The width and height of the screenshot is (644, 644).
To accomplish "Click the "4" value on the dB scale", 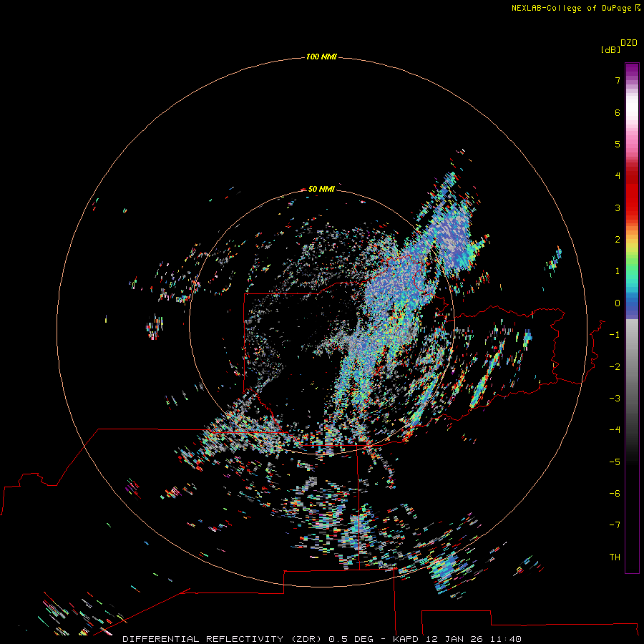I will pyautogui.click(x=618, y=176).
